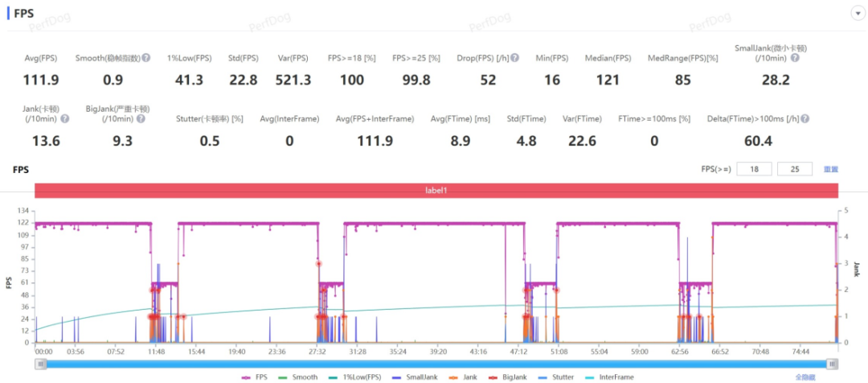Click the 122 value on FPS axis
The image size is (868, 383).
click(x=24, y=223)
